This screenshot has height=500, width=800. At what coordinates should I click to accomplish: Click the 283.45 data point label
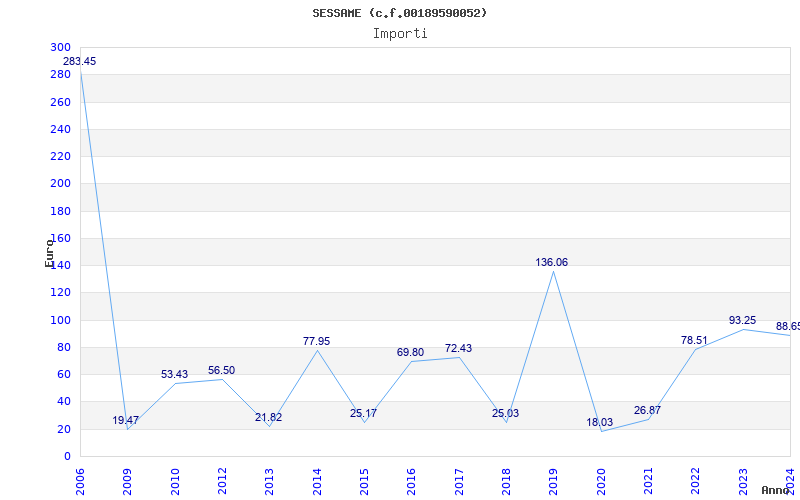point(80,62)
